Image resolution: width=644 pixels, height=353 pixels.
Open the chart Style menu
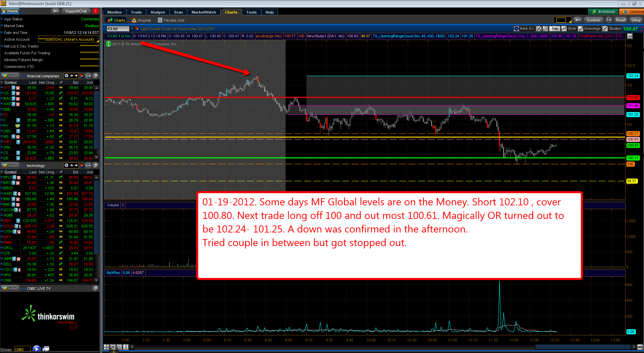point(569,29)
